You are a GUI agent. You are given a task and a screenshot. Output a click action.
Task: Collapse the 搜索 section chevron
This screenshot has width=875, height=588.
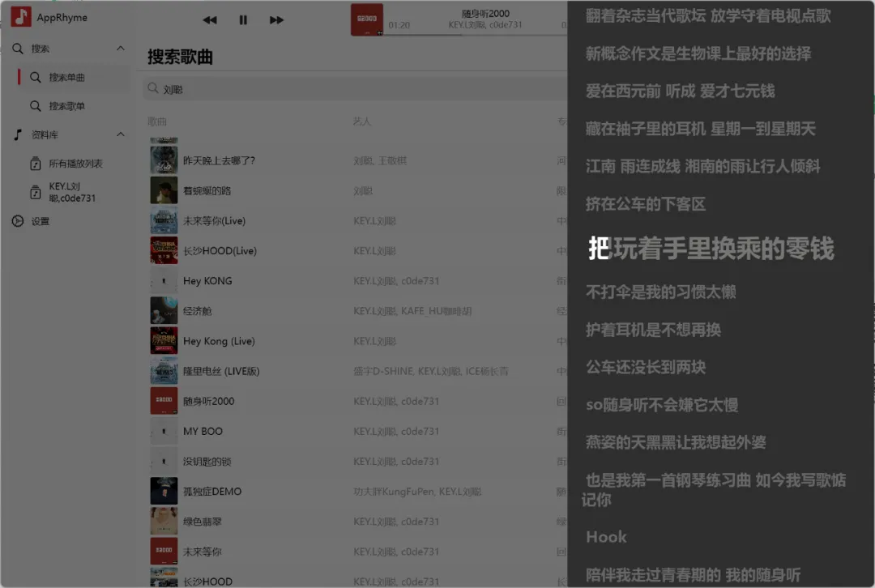(x=121, y=49)
